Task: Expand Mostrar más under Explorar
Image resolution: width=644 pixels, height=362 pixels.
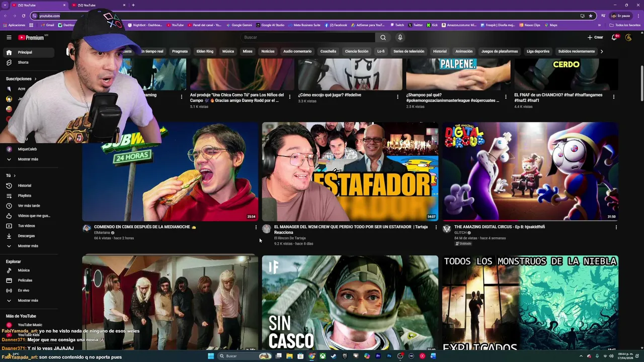Action: [x=28, y=300]
